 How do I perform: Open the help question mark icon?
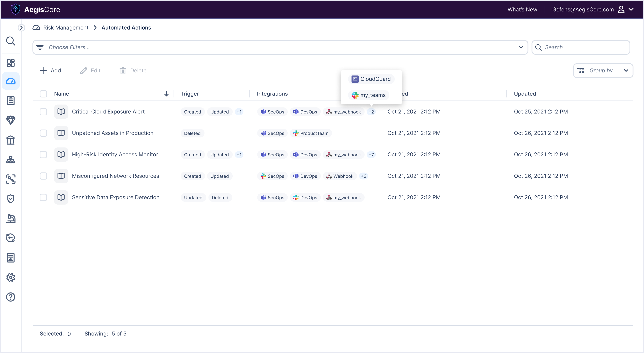click(x=10, y=297)
